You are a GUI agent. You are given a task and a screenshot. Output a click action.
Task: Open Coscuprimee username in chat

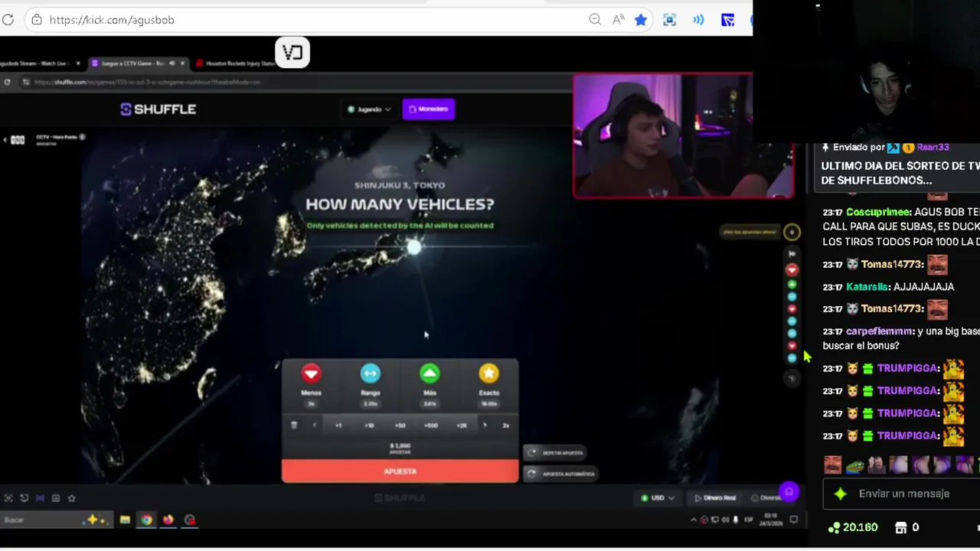pyautogui.click(x=878, y=212)
